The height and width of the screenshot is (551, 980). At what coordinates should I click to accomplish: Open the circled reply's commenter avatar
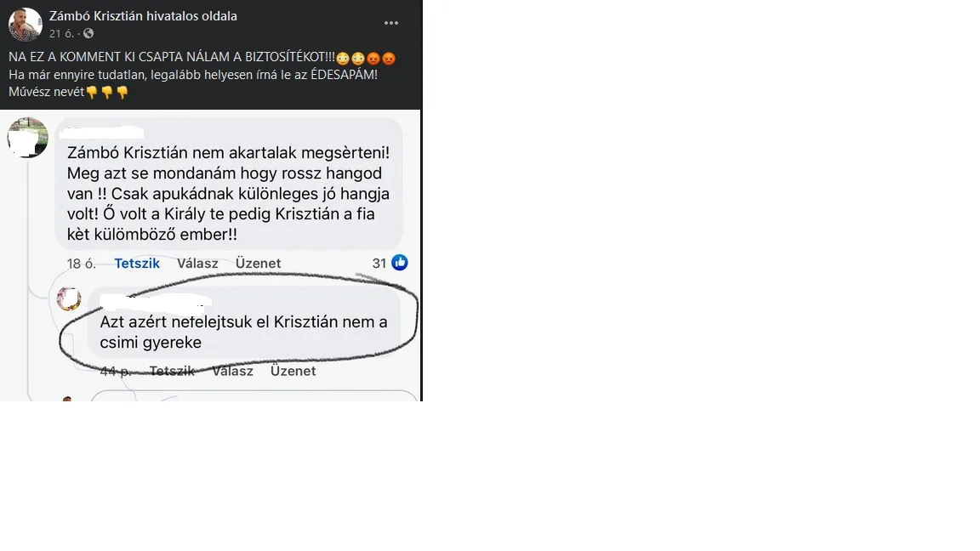[69, 298]
